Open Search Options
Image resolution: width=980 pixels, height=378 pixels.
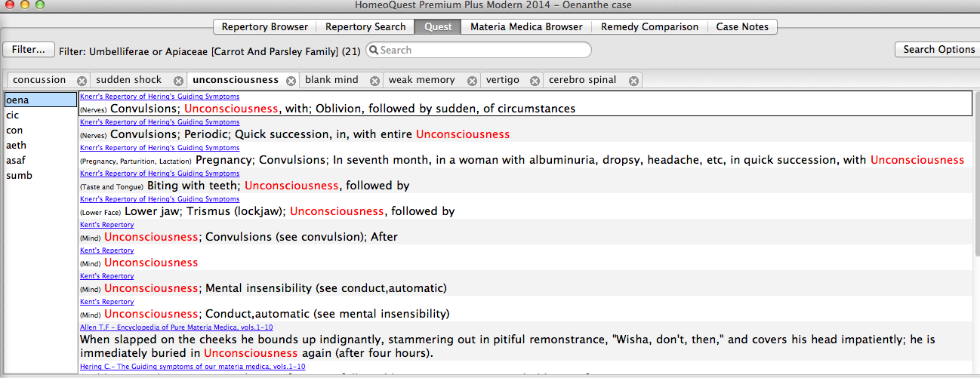[x=938, y=49]
